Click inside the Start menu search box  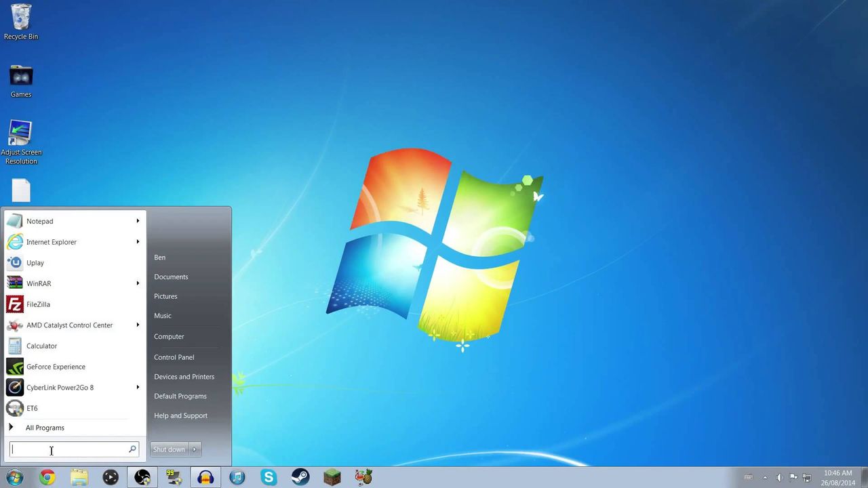coord(68,449)
